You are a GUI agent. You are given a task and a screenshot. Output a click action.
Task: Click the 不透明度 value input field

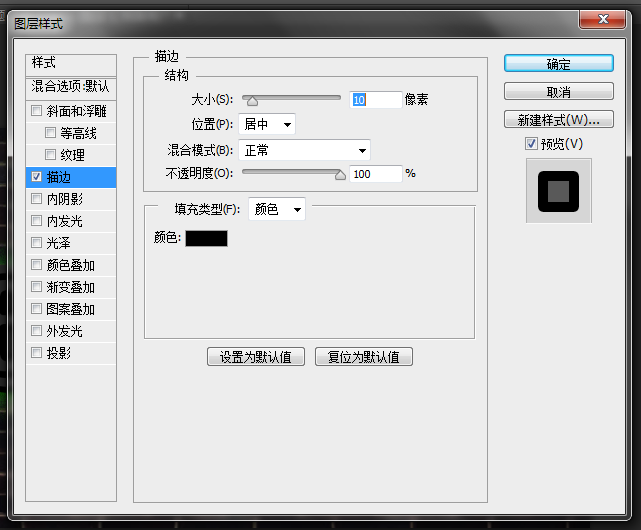pyautogui.click(x=375, y=174)
